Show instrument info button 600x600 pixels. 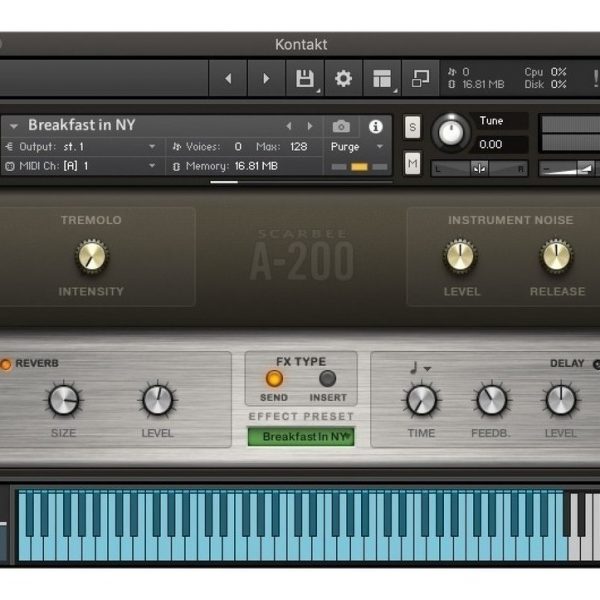[x=375, y=127]
